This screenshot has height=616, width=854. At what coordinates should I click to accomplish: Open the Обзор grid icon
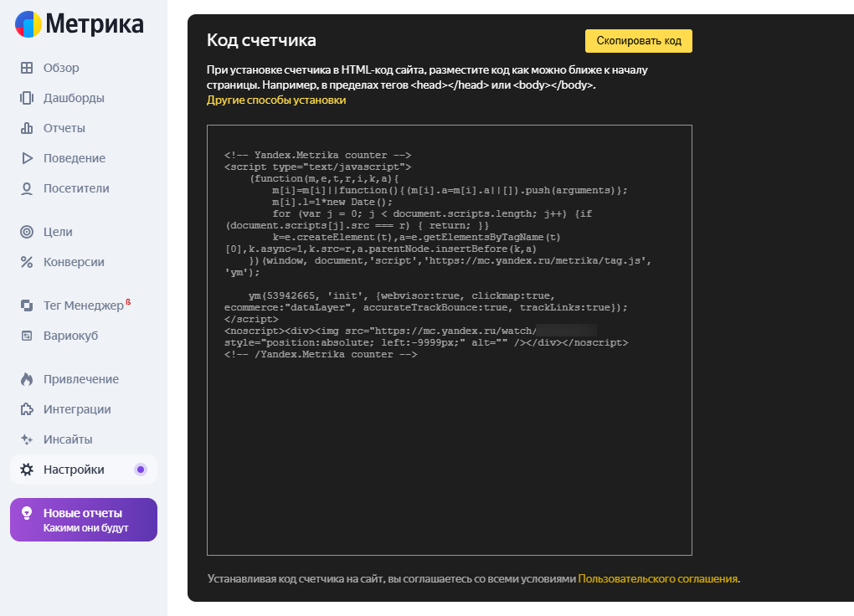tap(27, 68)
